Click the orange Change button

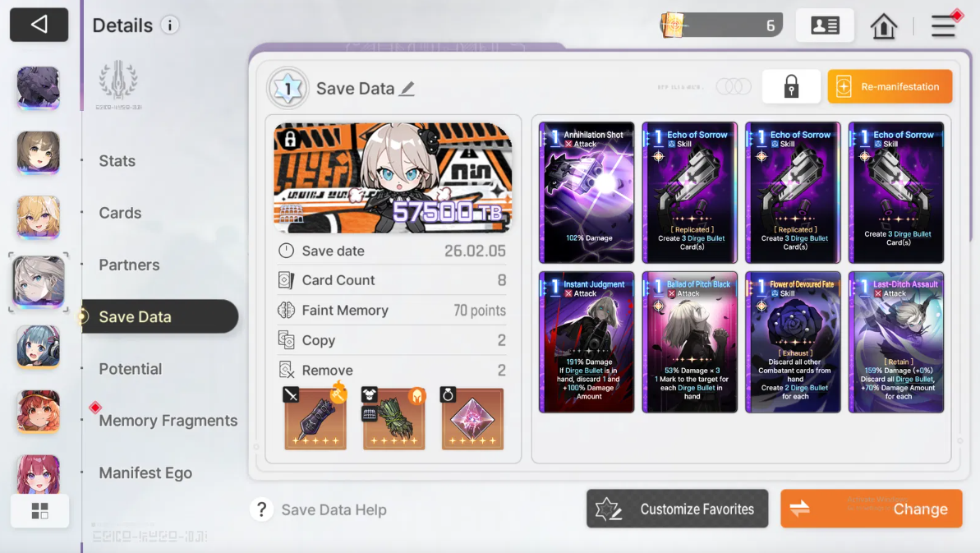(x=872, y=509)
